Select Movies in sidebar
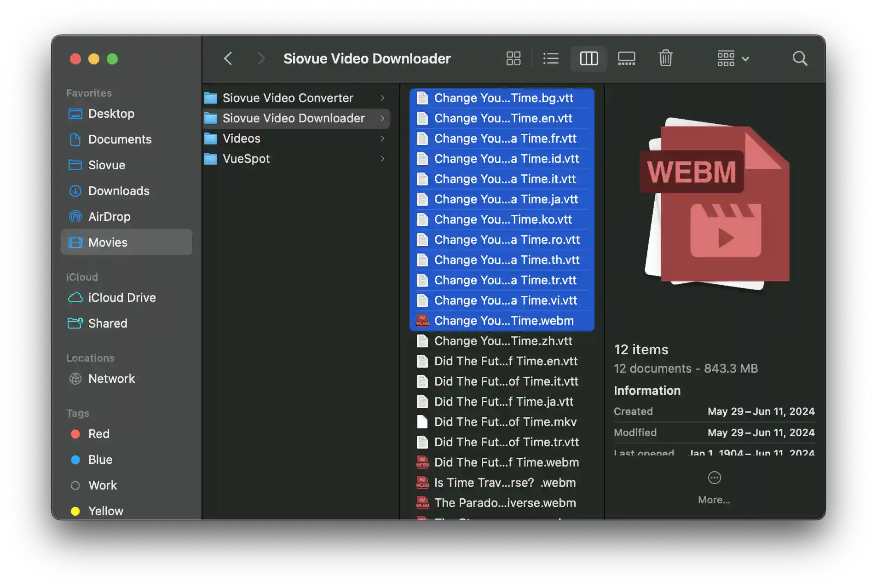Viewport: 877px width, 588px height. click(127, 242)
